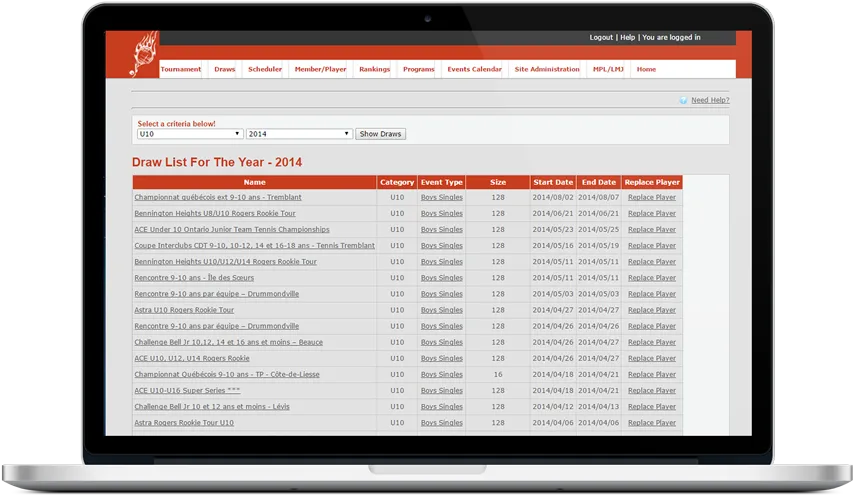853x495 pixels.
Task: Open the 2014 year dropdown
Action: point(299,134)
